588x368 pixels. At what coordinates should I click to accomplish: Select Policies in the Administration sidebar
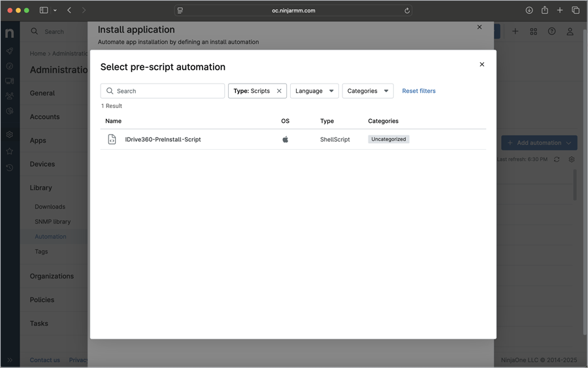point(42,299)
